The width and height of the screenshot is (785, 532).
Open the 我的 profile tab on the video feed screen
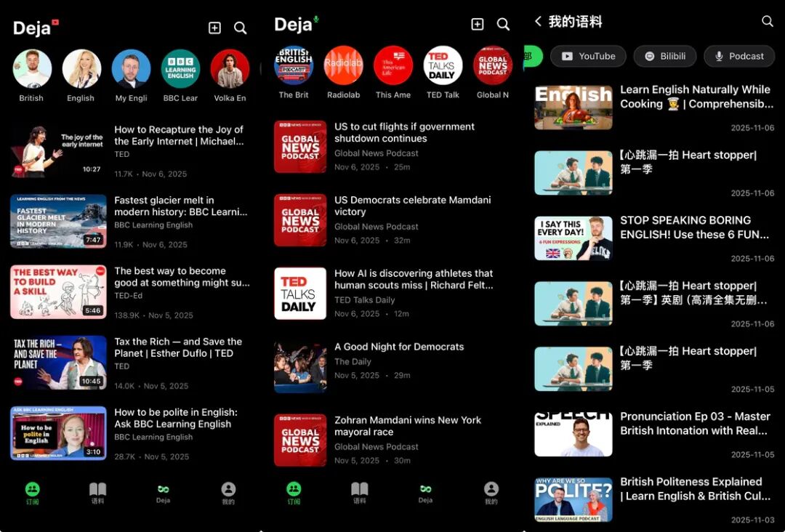[228, 493]
